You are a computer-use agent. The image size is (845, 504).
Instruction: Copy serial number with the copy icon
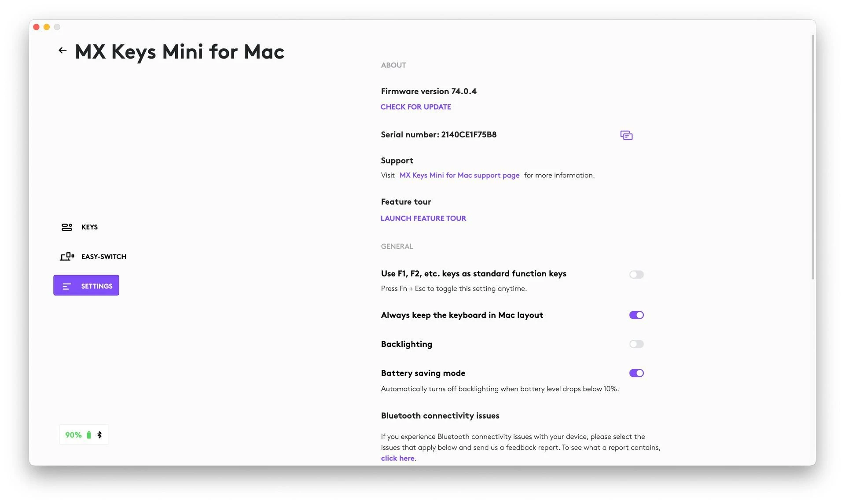[626, 135]
